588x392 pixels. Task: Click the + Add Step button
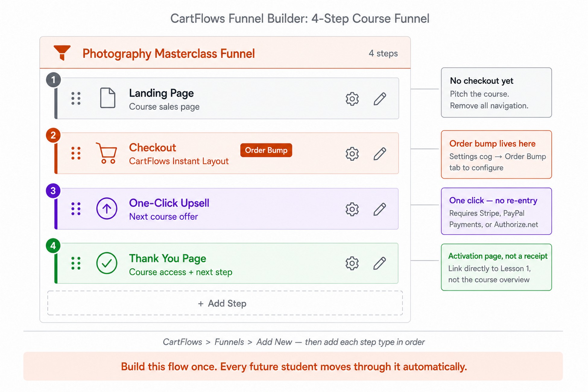coord(225,303)
